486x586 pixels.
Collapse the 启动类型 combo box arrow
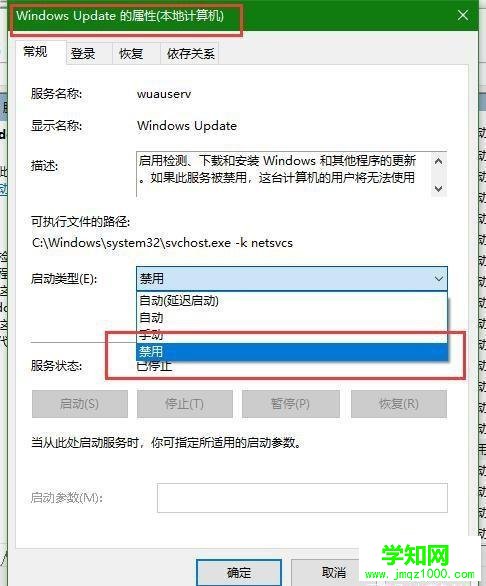[x=439, y=279]
